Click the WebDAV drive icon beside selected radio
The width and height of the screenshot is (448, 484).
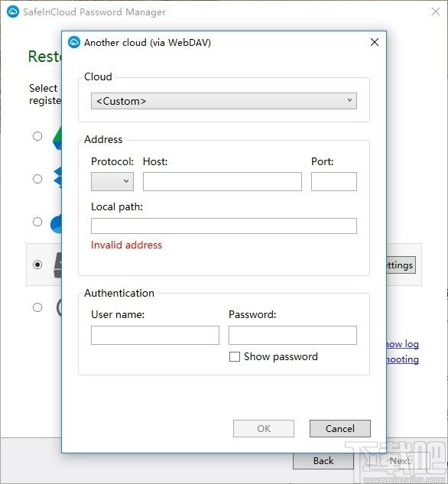(x=57, y=265)
